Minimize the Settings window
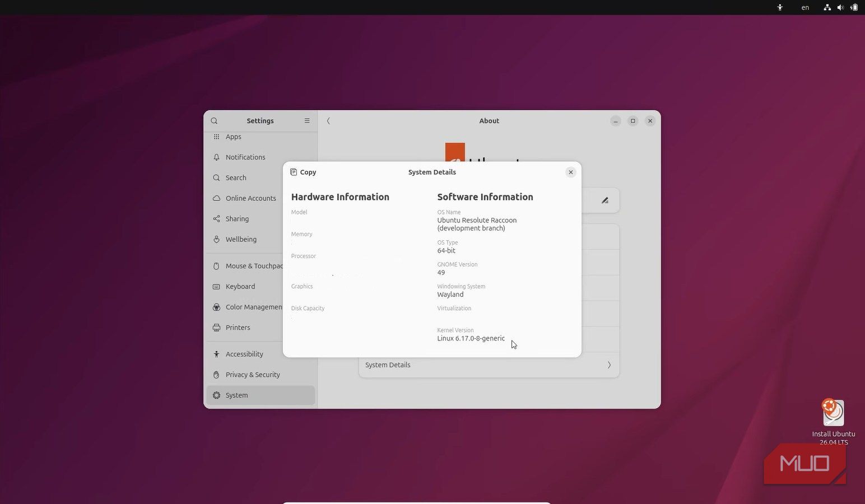The width and height of the screenshot is (865, 504). tap(616, 121)
